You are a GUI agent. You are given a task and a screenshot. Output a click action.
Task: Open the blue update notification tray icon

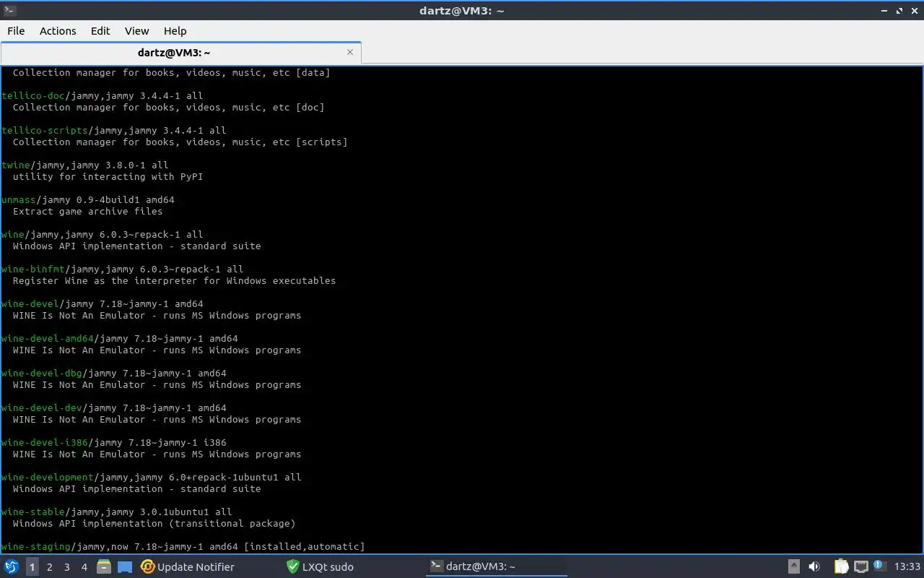point(879,566)
